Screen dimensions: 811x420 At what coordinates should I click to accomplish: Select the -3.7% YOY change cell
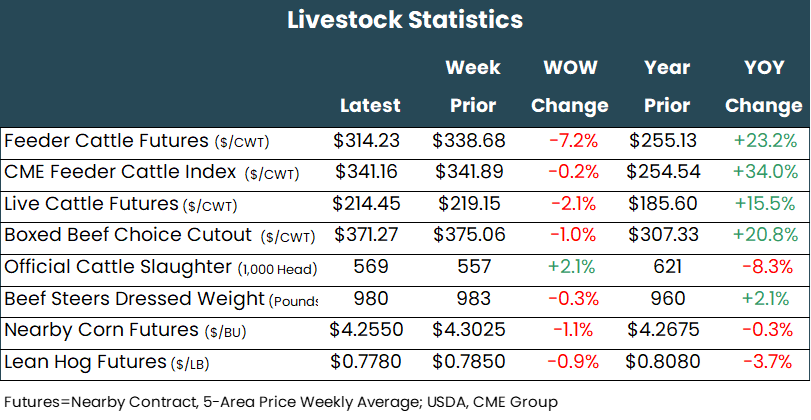coord(765,362)
